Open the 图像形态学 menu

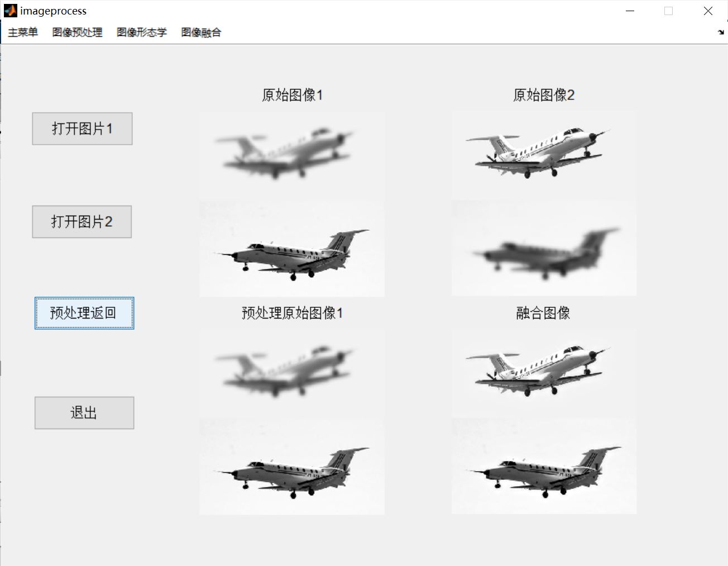tap(141, 32)
